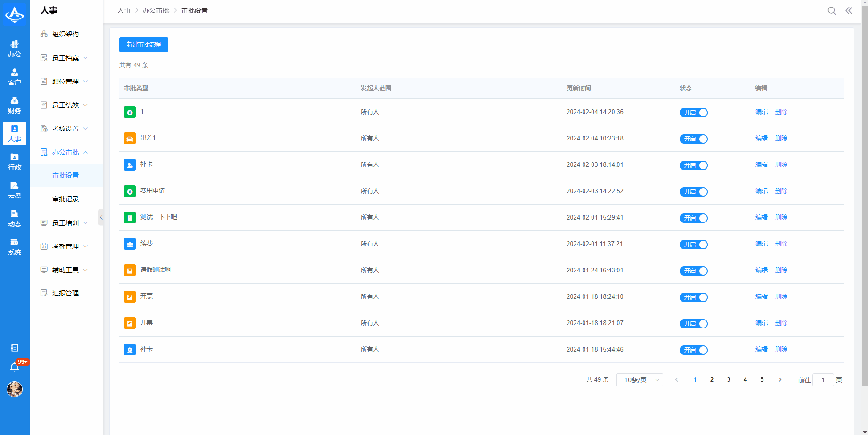
Task: Turn off the 费用申请 status switch
Action: [x=693, y=192]
